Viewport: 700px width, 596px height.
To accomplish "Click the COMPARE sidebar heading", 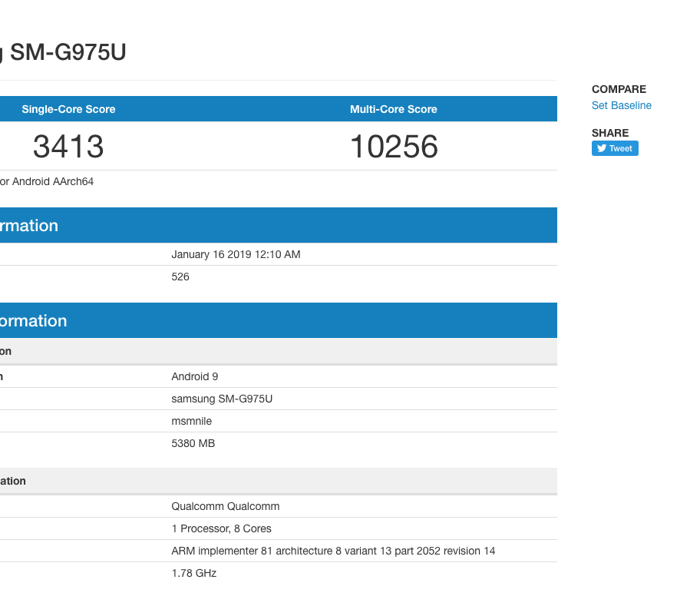I will (x=619, y=89).
